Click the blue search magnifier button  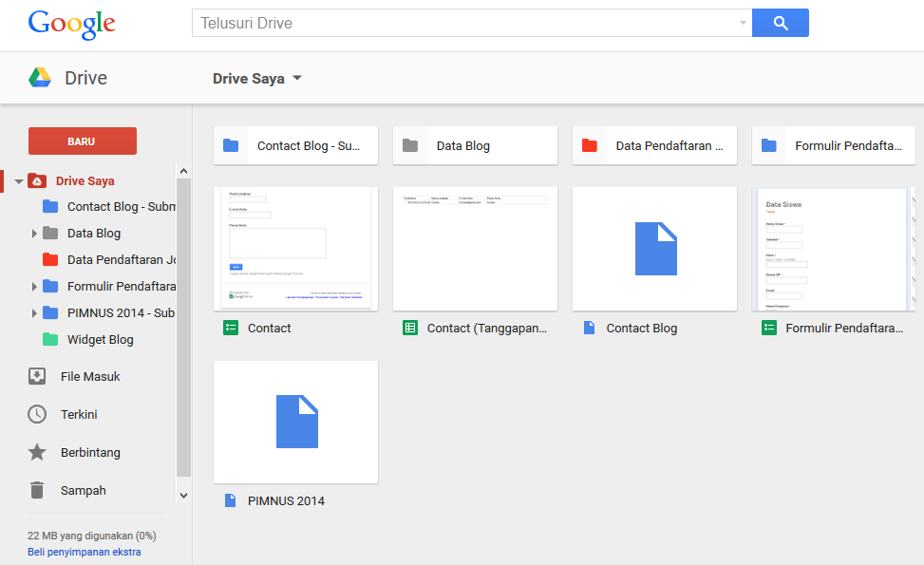(780, 22)
